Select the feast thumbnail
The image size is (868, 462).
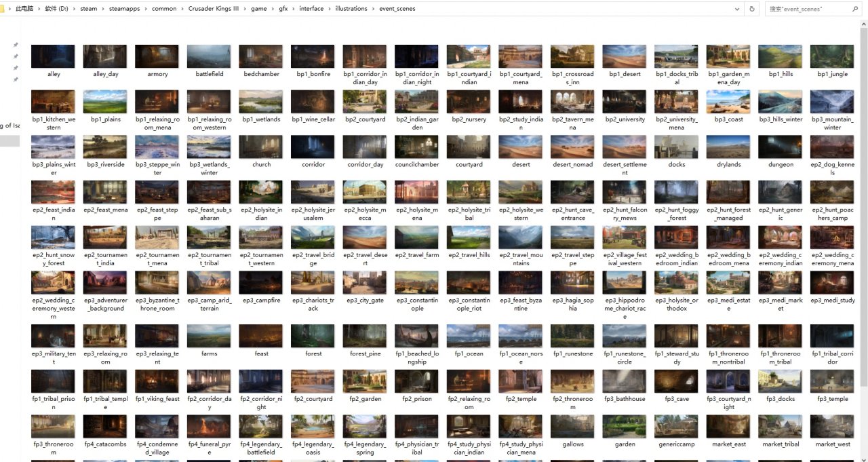(x=261, y=336)
